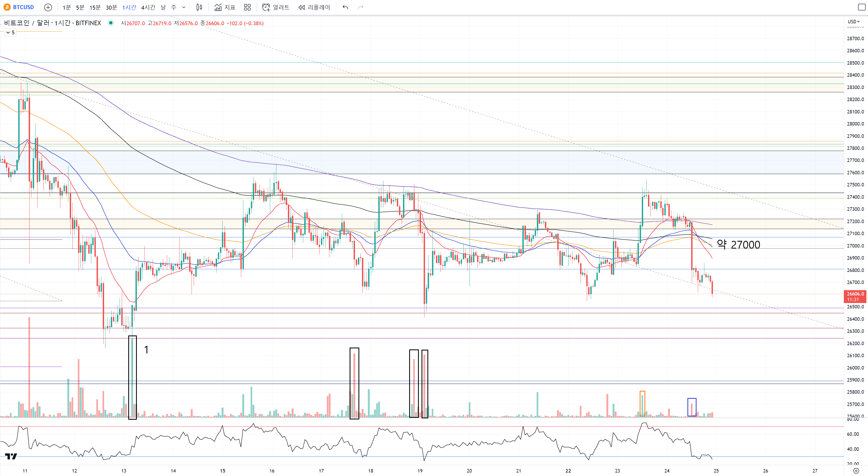Expand the collapsed indicators legend (5)
Viewport: 868px width, 476px height.
click(x=10, y=33)
